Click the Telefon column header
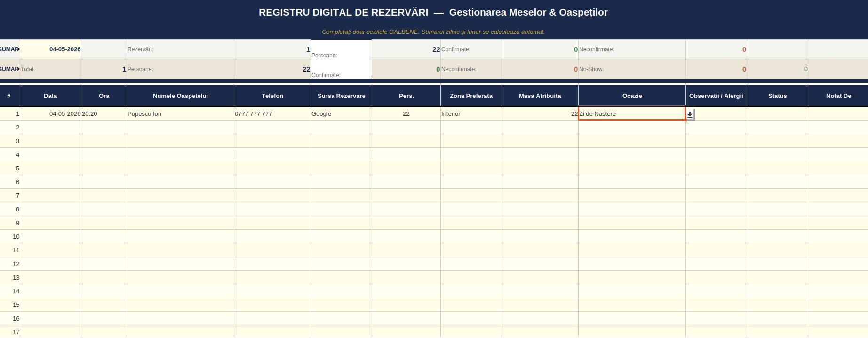 272,96
